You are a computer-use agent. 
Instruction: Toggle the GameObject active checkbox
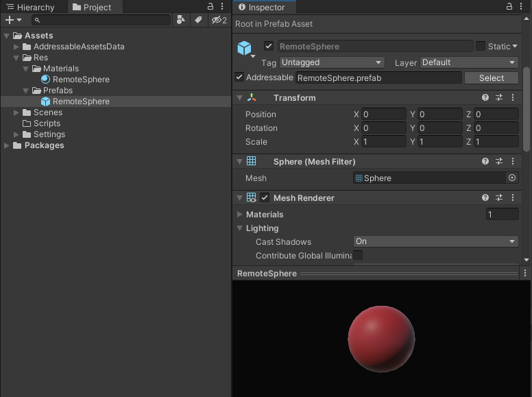(x=269, y=46)
